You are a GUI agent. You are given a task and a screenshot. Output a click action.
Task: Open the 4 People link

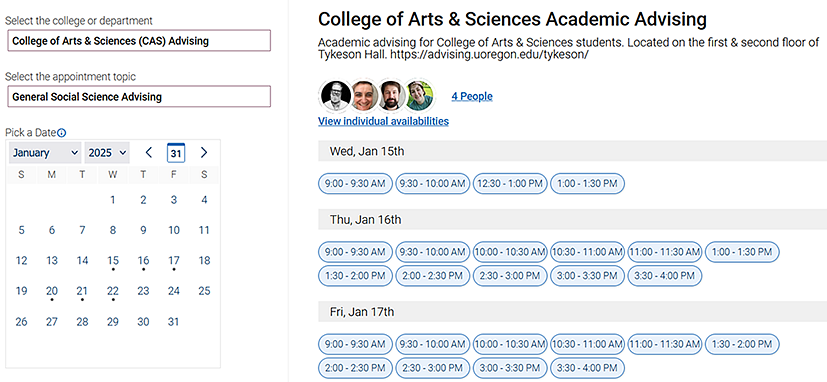pos(472,96)
